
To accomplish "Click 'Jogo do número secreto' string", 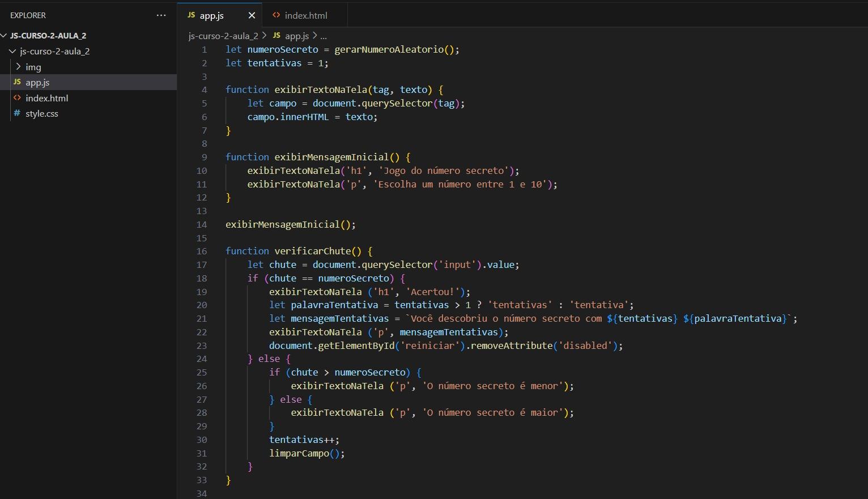I will click(443, 170).
